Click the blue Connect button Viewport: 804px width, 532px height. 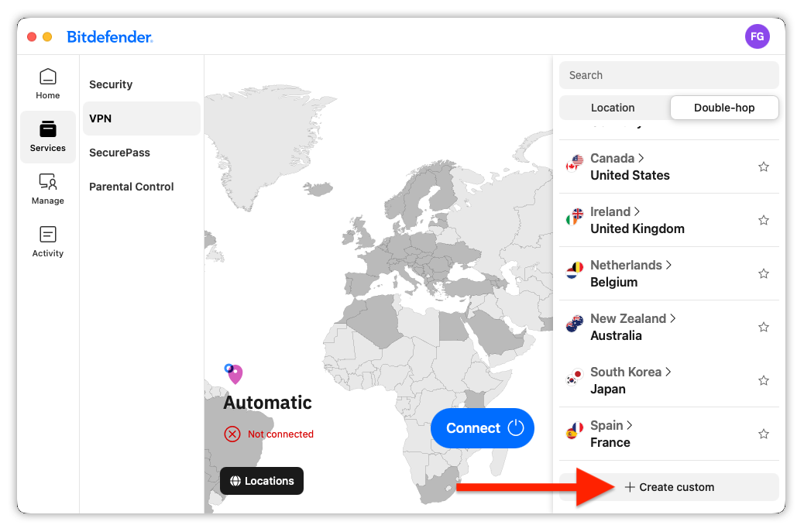483,428
